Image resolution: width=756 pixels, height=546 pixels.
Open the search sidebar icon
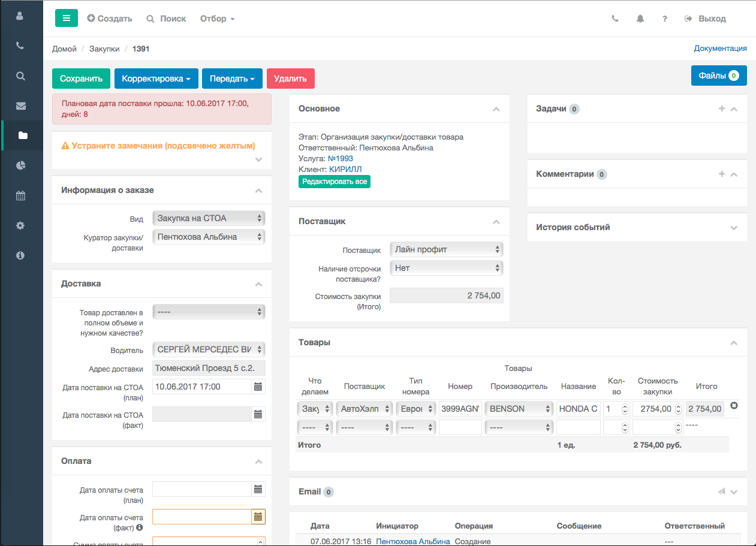click(x=20, y=76)
